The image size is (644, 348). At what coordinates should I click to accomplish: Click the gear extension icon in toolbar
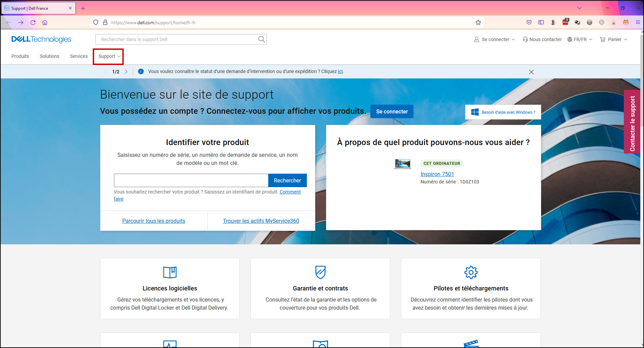click(x=590, y=23)
